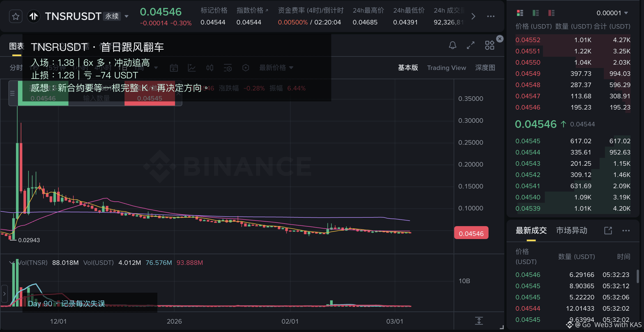This screenshot has width=644, height=332.
Task: Show bids-only order book view
Action: (536, 13)
